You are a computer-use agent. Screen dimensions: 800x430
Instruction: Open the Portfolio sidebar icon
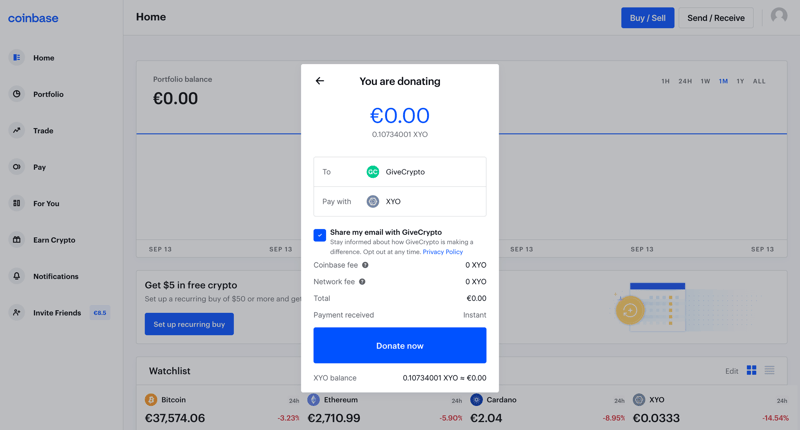[17, 94]
